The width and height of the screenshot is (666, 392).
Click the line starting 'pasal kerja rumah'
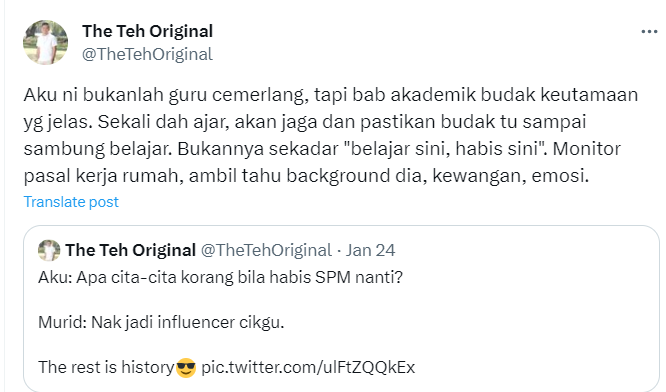coord(306,176)
